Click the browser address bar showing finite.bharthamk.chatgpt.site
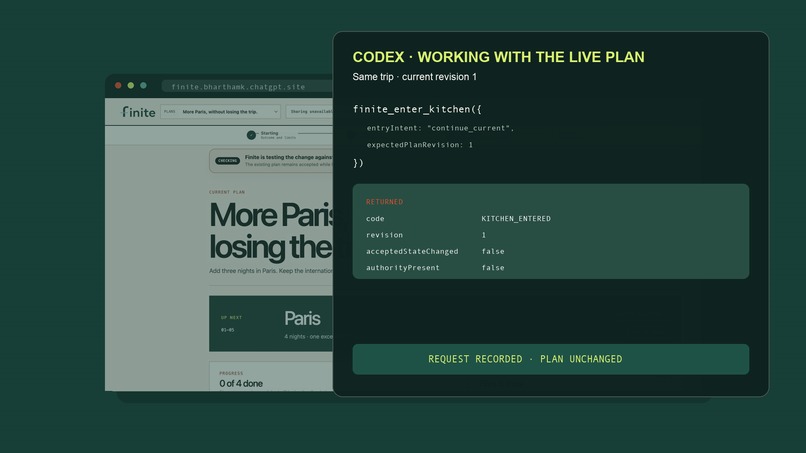This screenshot has width=806, height=453. tap(247, 86)
